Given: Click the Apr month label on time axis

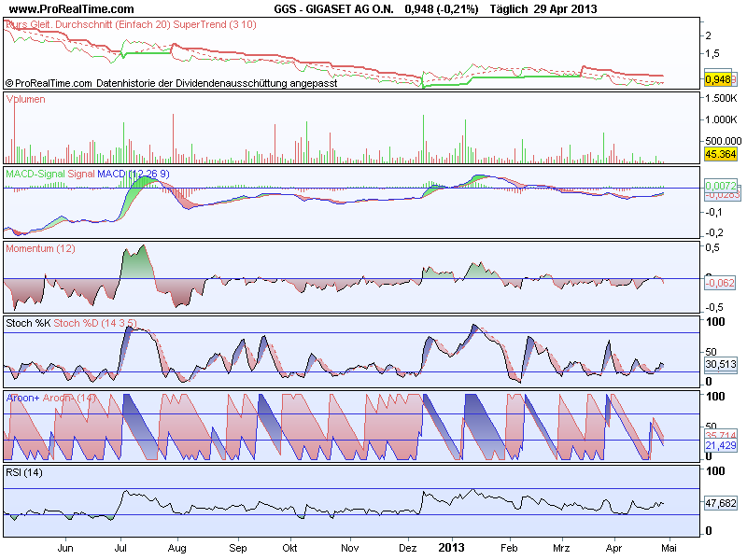Looking at the screenshot, I should [x=613, y=548].
